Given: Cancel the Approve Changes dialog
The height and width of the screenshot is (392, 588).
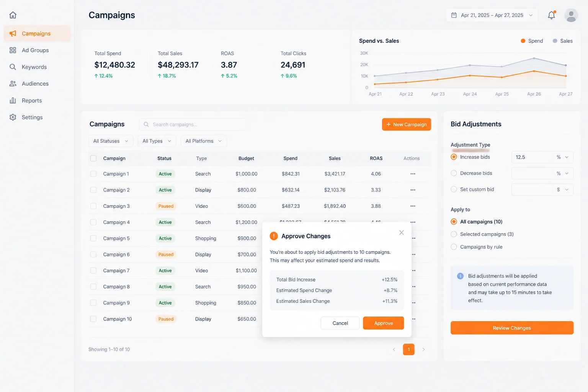Looking at the screenshot, I should tap(340, 323).
